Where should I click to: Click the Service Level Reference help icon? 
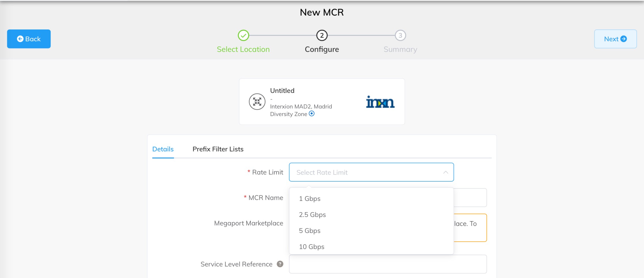click(x=280, y=264)
